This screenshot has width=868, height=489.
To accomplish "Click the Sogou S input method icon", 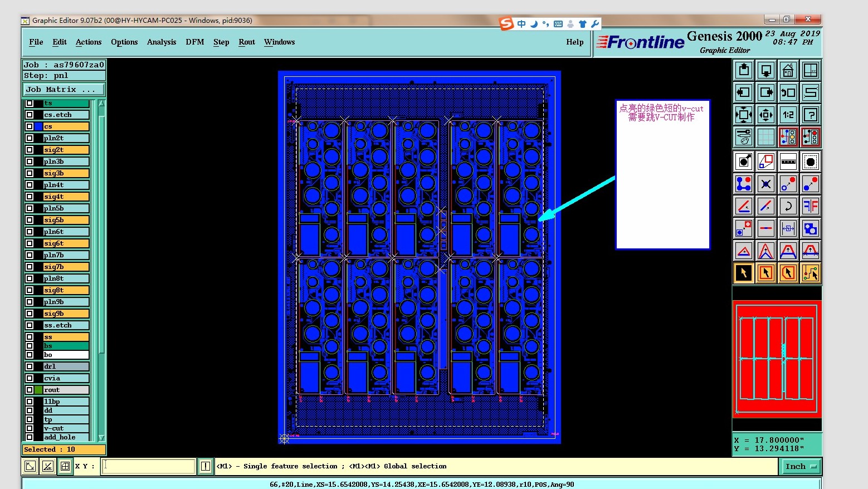I will pos(506,23).
